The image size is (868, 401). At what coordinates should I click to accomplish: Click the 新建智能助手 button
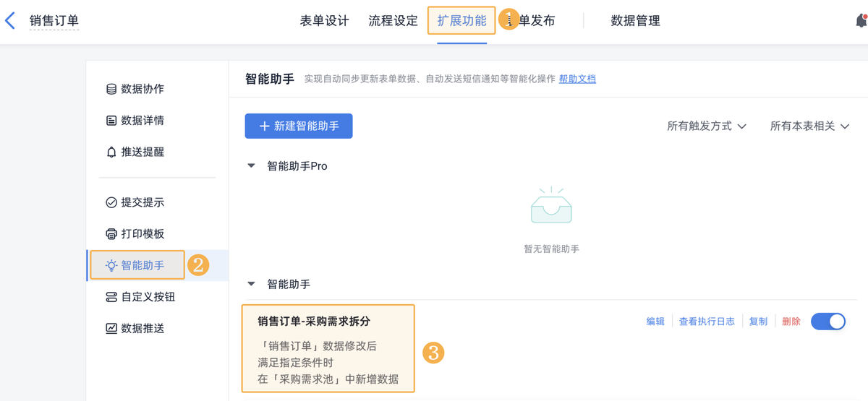click(299, 126)
